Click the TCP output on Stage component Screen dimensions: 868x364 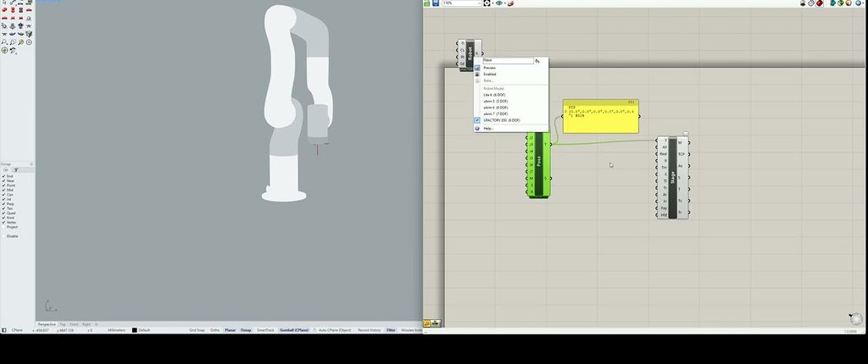coord(681,154)
